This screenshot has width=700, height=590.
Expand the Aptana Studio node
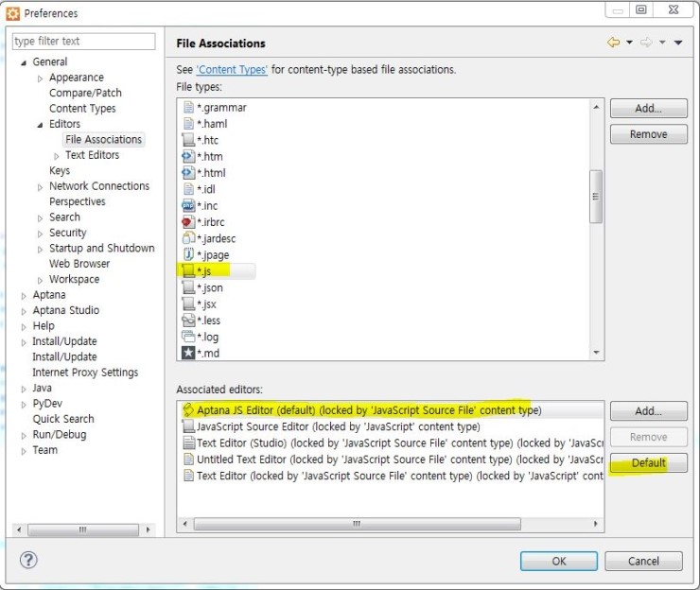pos(24,311)
